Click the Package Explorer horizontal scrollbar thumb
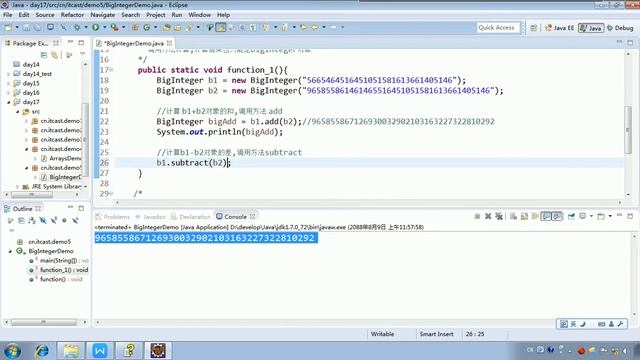This screenshot has height=360, width=640. tap(32, 195)
